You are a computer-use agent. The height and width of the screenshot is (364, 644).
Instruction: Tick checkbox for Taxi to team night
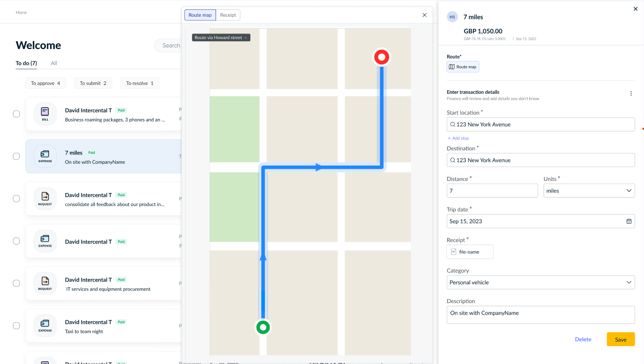[17, 325]
